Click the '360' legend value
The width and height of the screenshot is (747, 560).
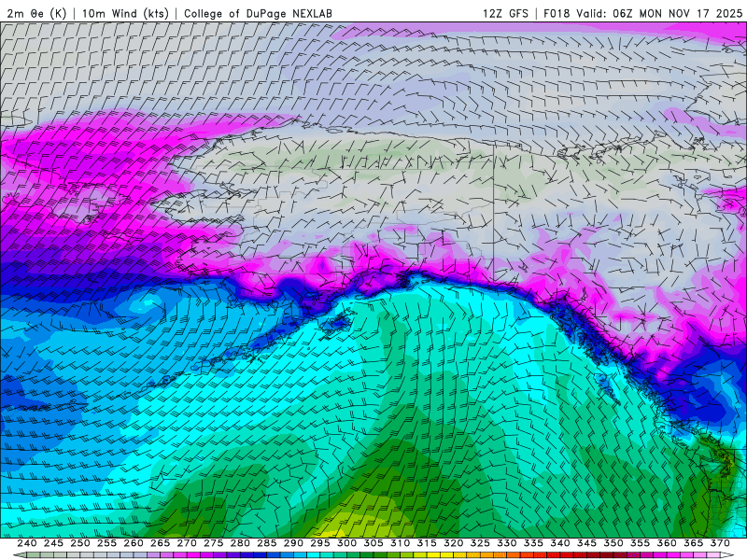[667, 543]
